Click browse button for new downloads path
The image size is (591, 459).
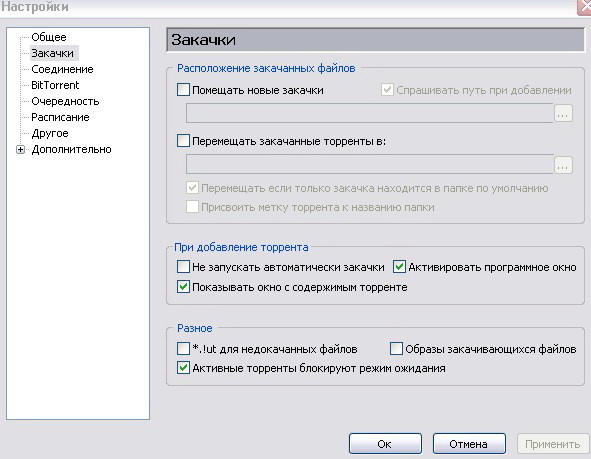point(563,113)
